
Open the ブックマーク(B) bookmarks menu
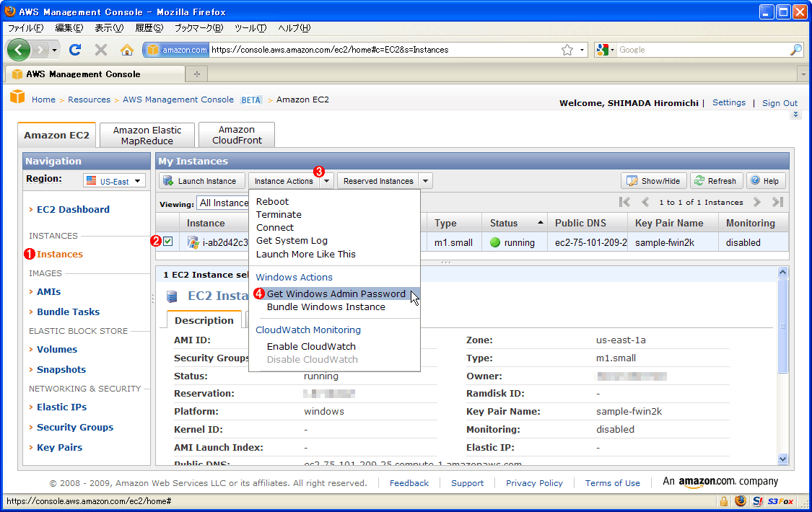(x=198, y=28)
